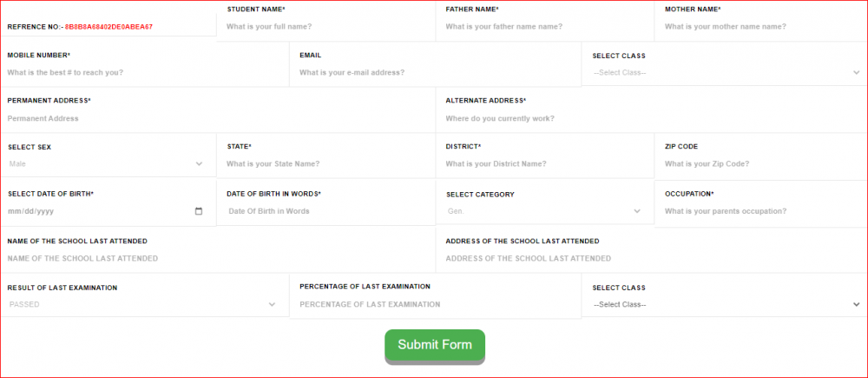Click the Permanent Address input
Image resolution: width=868 pixels, height=378 pixels.
pyautogui.click(x=217, y=118)
